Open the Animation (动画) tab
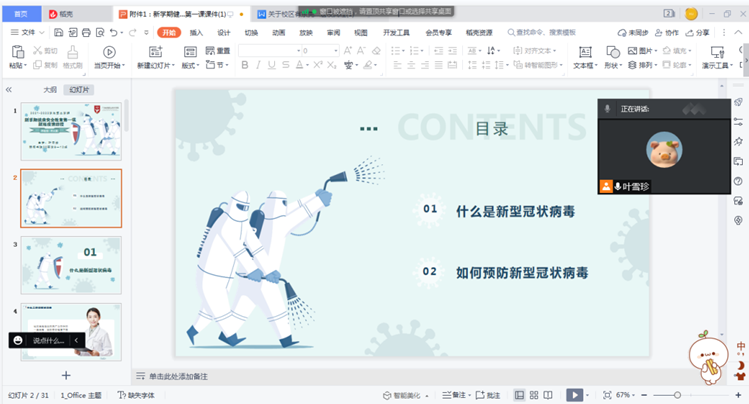 point(278,32)
